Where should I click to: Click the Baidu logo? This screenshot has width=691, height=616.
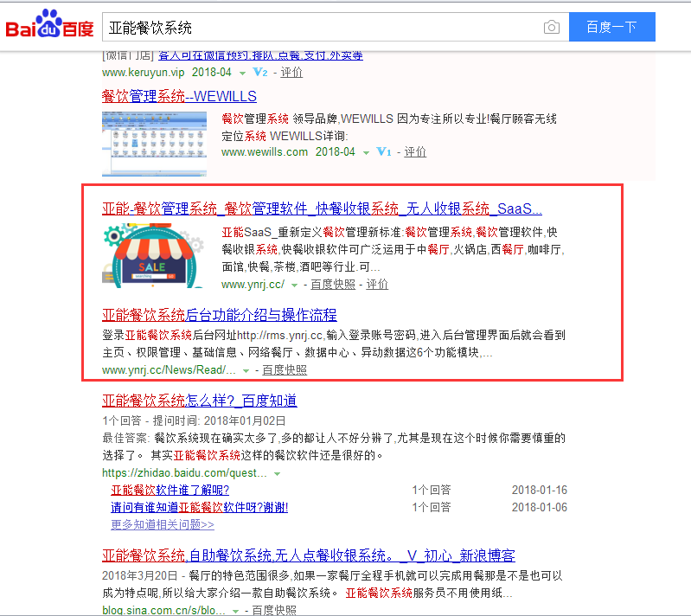(x=49, y=24)
